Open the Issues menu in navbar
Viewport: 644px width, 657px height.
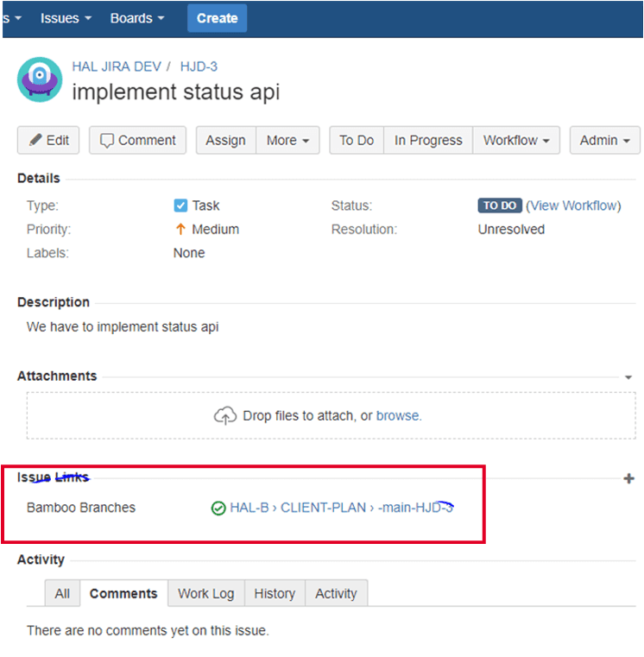click(66, 18)
